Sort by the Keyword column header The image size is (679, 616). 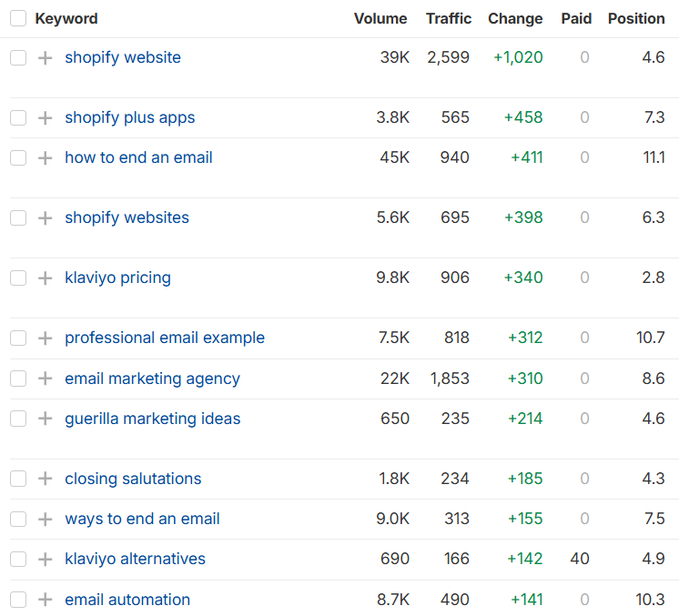coord(66,18)
